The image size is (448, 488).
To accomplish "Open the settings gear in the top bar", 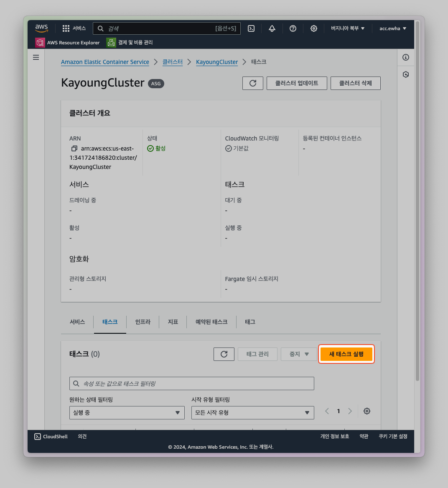I will pyautogui.click(x=314, y=28).
